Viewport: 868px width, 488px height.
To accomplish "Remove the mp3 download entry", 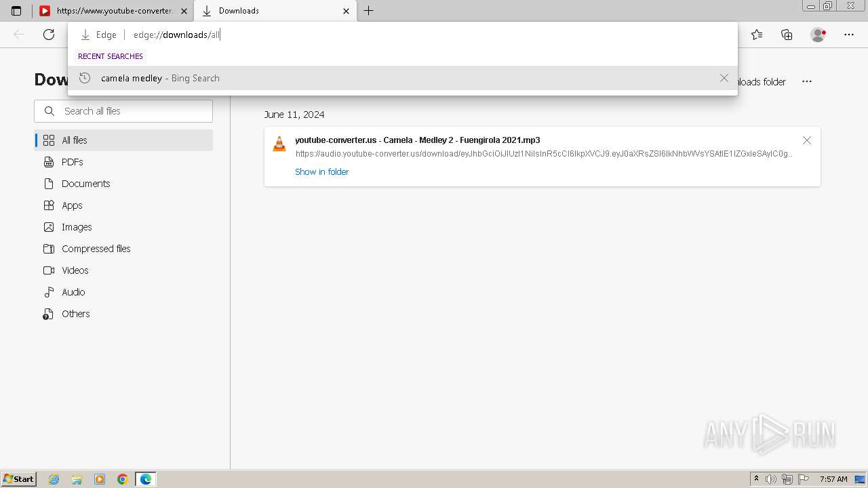I will click(807, 140).
